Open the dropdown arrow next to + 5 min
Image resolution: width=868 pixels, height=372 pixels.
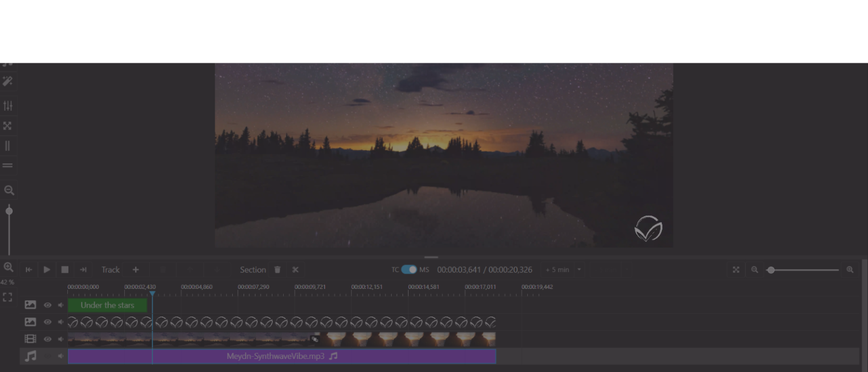pyautogui.click(x=579, y=270)
